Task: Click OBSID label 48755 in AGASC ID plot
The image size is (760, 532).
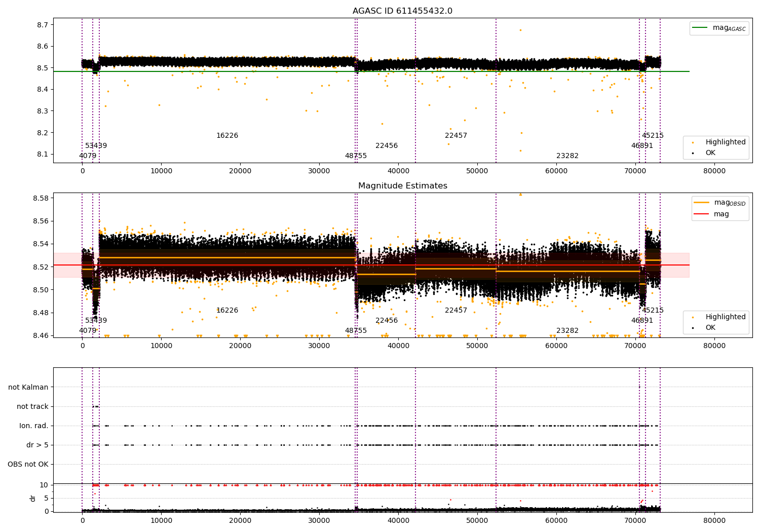Action: pyautogui.click(x=356, y=156)
